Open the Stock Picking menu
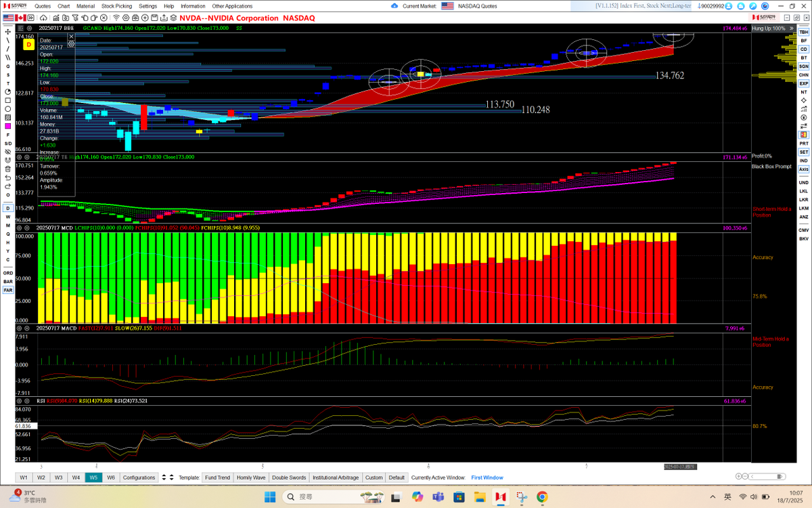Viewport: 812px width, 508px height. point(116,6)
